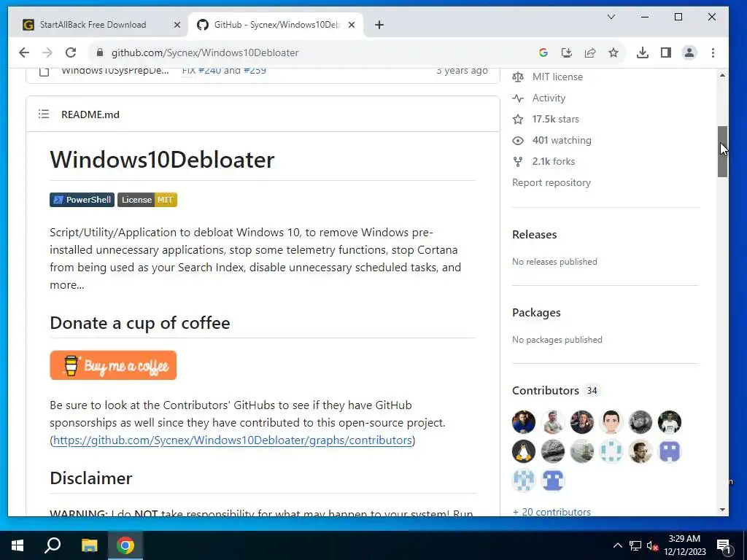This screenshot has height=560, width=747.
Task: Show hidden system tray icons
Action: 617,545
